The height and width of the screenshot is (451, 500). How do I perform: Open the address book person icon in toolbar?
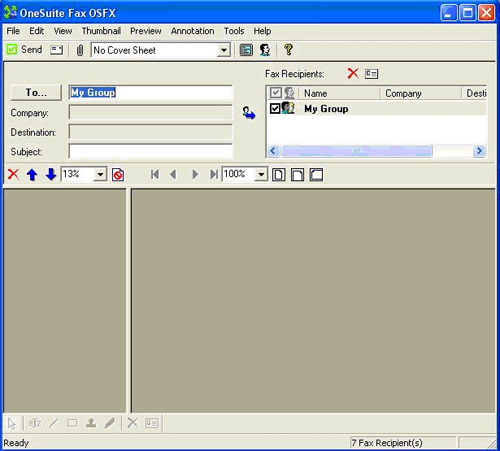tap(265, 50)
